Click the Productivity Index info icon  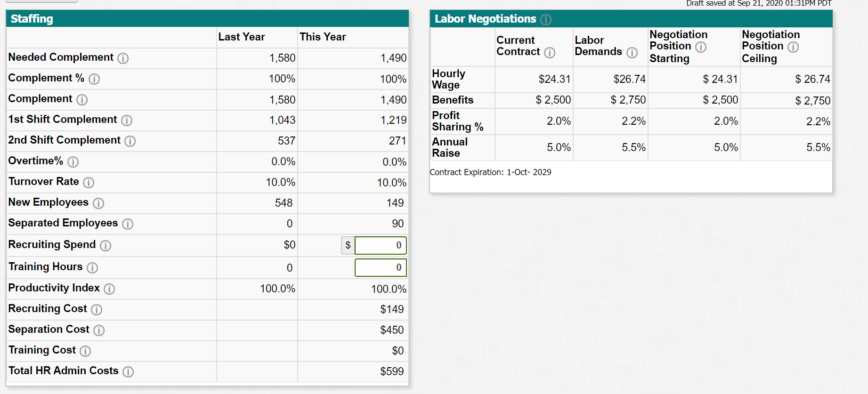pos(109,289)
